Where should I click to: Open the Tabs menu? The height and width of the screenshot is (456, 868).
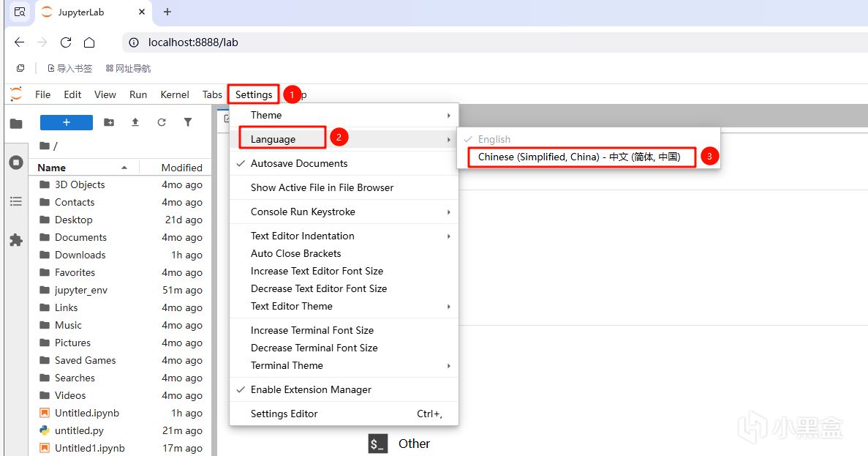point(212,94)
